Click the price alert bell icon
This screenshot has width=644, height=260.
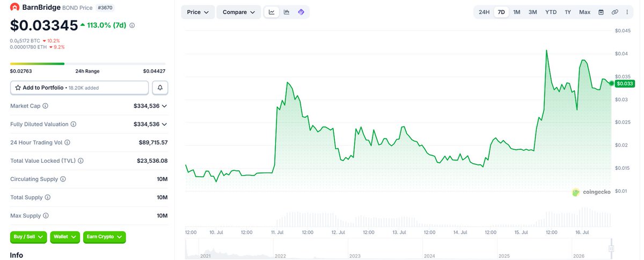tap(160, 88)
